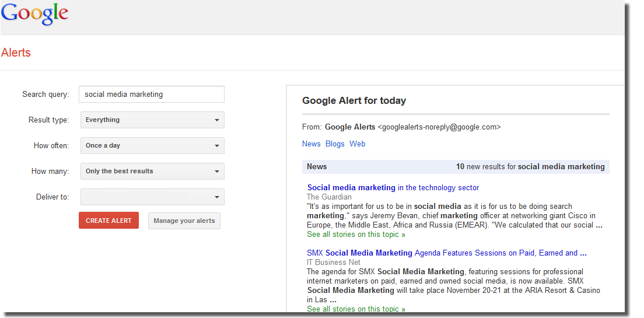Jump to the Blogs section link

pos(335,144)
